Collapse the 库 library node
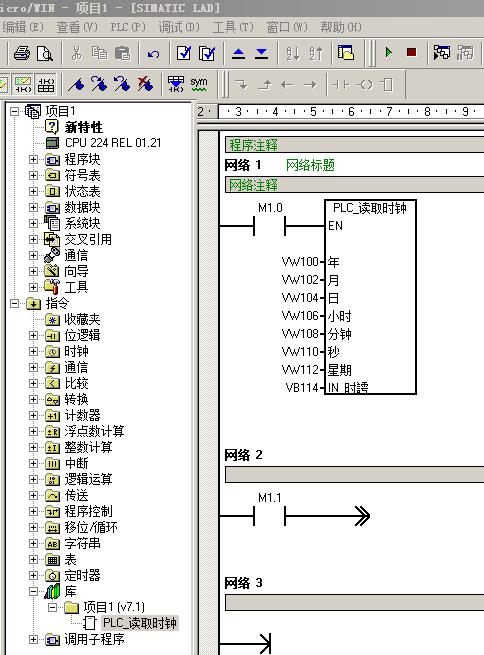The width and height of the screenshot is (484, 655). click(33, 591)
